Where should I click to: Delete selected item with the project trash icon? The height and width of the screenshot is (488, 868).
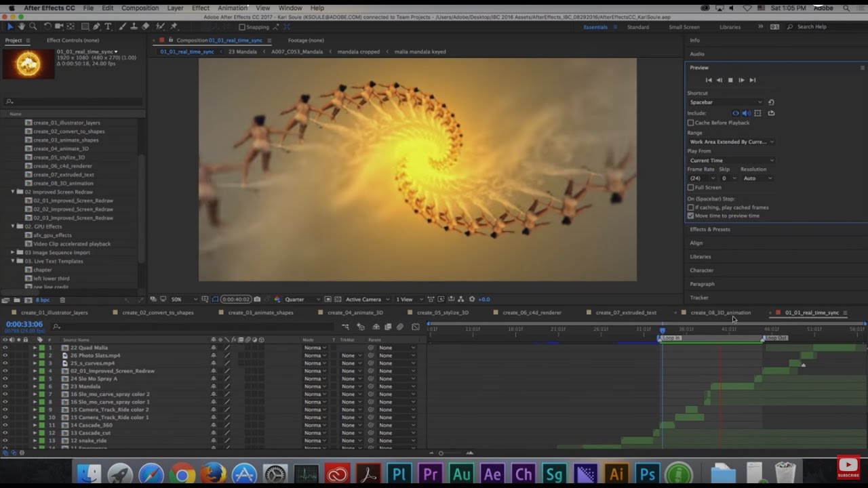coord(62,300)
